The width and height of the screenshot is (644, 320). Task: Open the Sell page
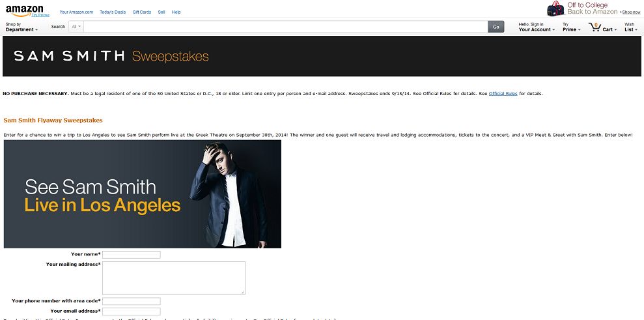pos(161,12)
